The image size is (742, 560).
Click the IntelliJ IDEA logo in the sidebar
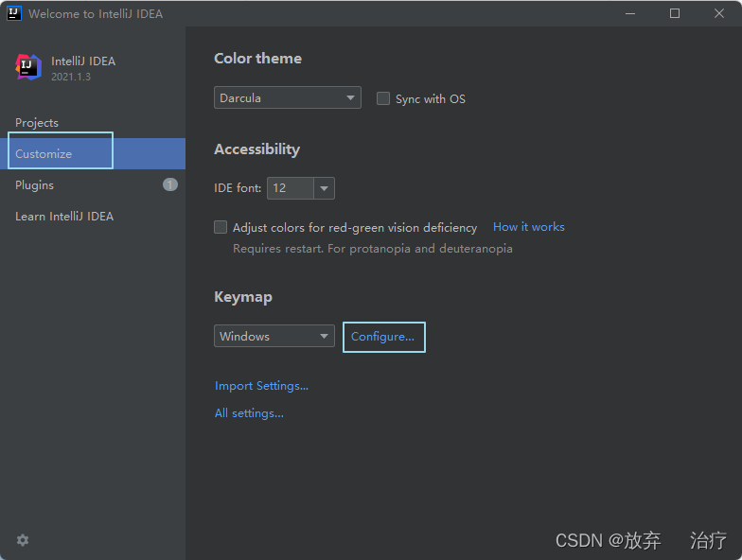tap(28, 66)
